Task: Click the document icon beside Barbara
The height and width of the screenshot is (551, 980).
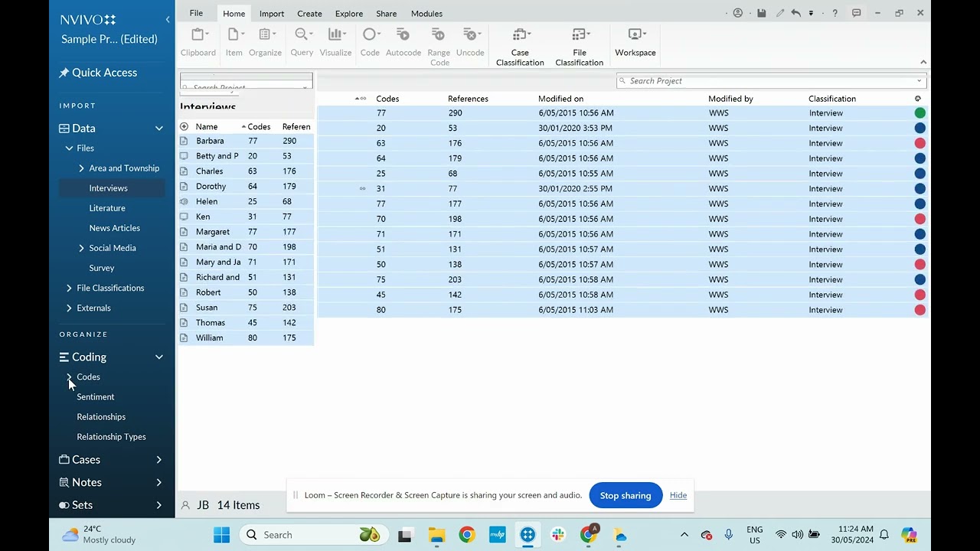Action: coord(184,141)
